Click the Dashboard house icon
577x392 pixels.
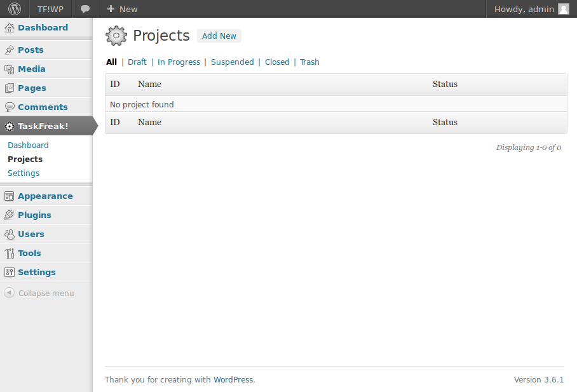9,27
